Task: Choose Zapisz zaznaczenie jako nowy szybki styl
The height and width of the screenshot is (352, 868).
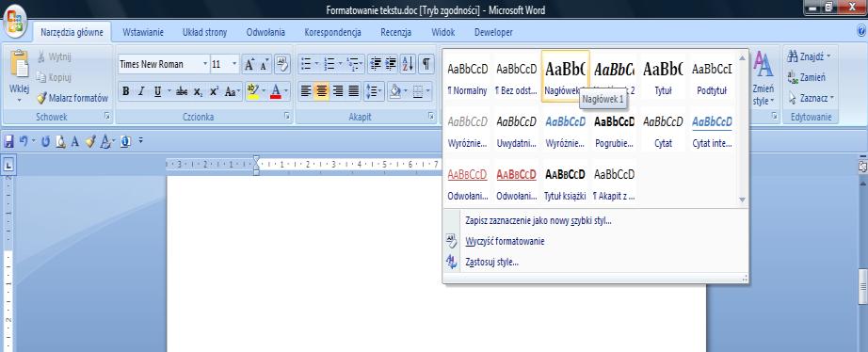Action: click(x=538, y=221)
